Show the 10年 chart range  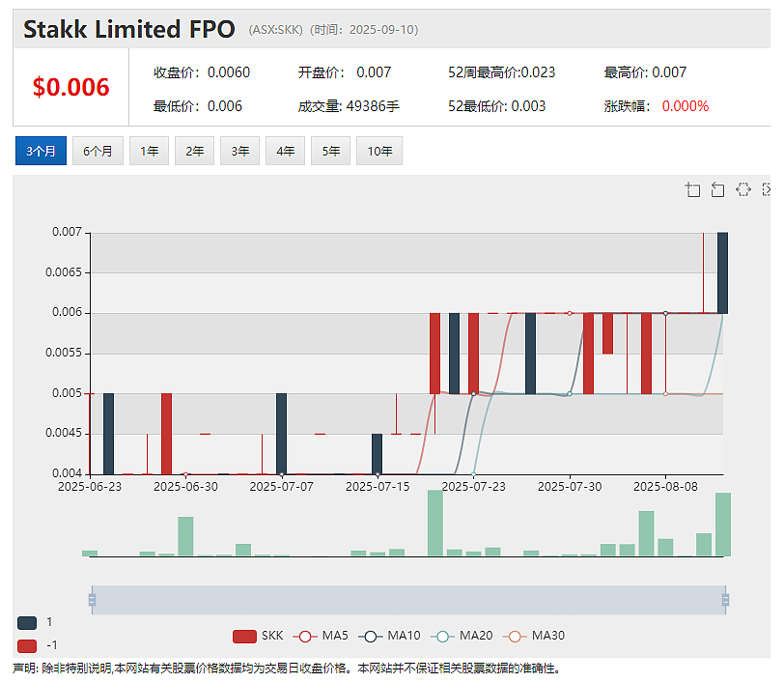379,151
